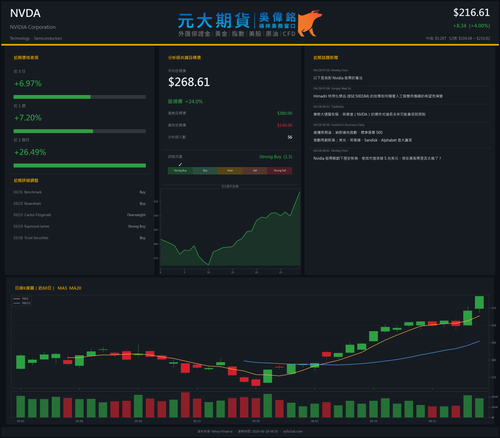
Task: Click the Technology Semiconductors sector label
Action: pos(36,38)
